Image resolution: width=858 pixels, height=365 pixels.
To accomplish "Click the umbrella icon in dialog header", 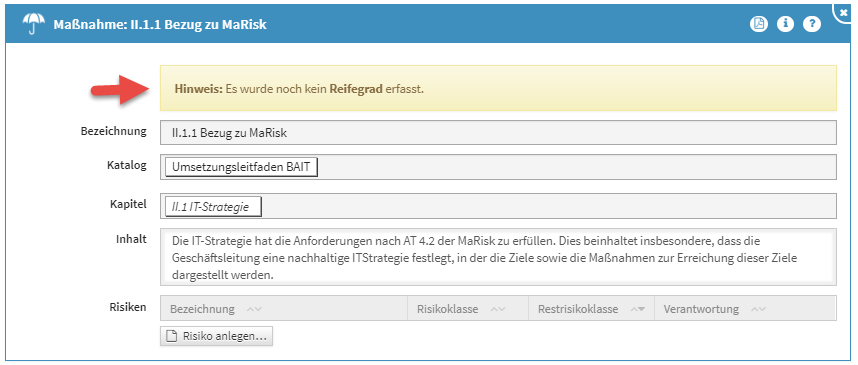I will [33, 25].
